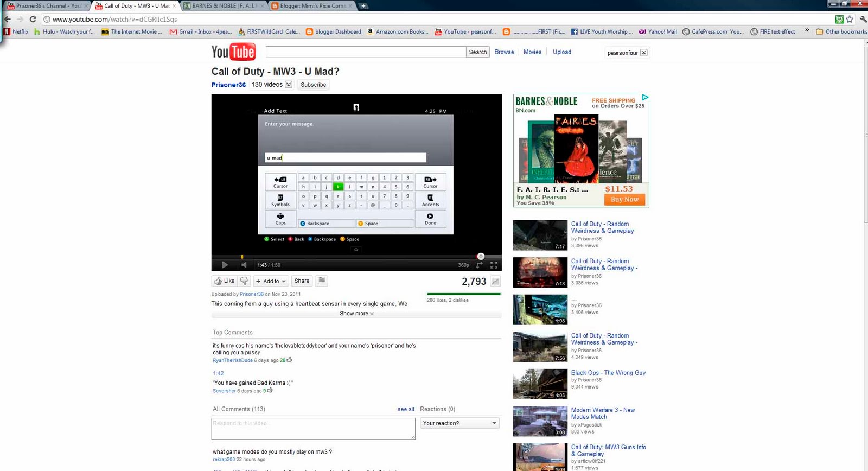Open the Prisoner36 channel link under the title

(x=228, y=85)
